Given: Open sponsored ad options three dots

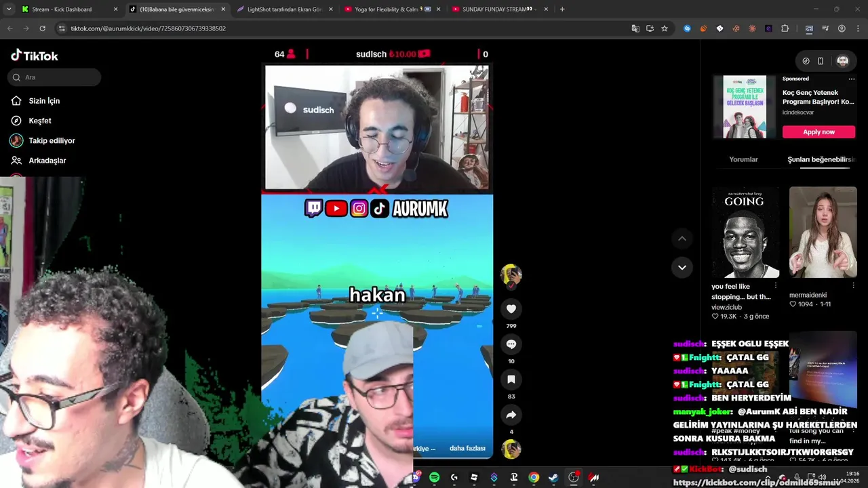Looking at the screenshot, I should 852,79.
